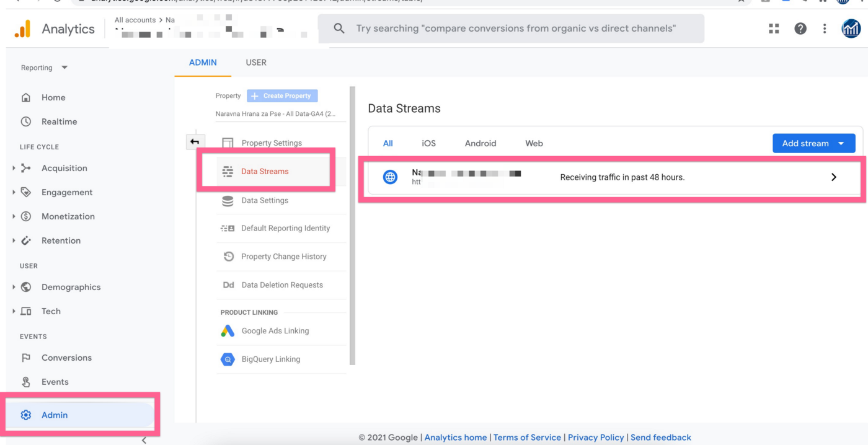Click the web stream globe icon
Image resolution: width=868 pixels, height=445 pixels.
coord(389,176)
